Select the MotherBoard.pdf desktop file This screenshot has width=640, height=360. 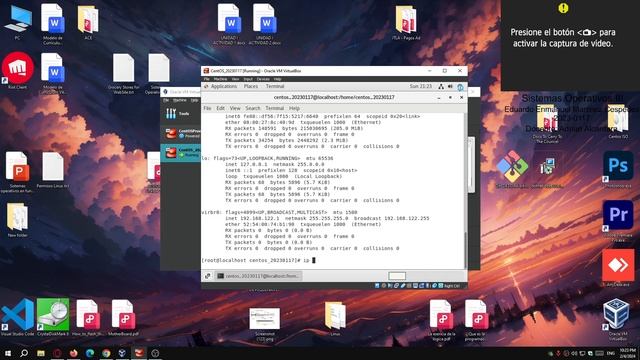[x=123, y=317]
